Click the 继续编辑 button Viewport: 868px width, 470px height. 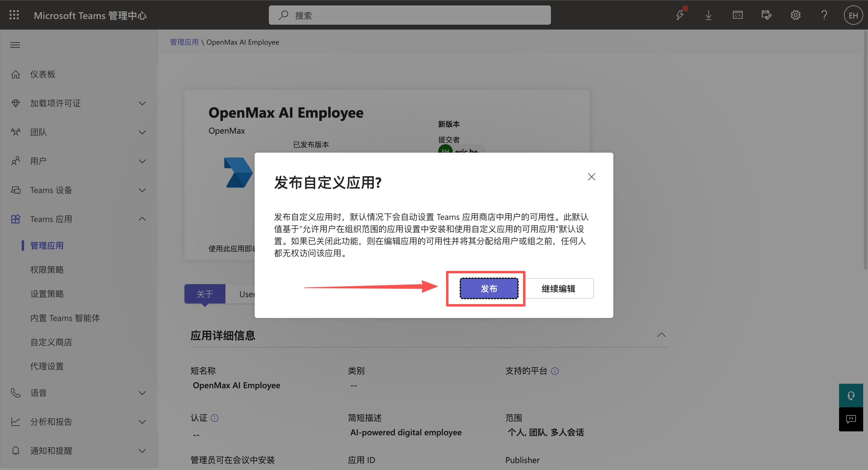click(559, 289)
